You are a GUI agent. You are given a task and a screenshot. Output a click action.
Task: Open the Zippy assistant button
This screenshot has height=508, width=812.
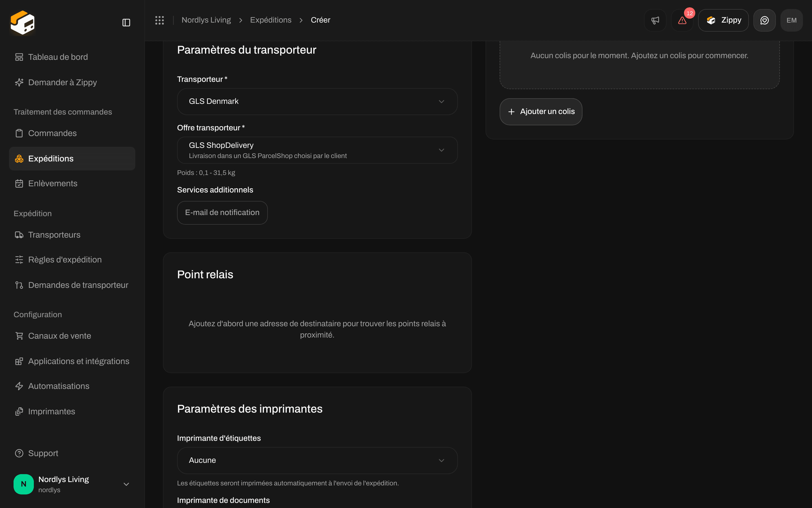pos(723,20)
